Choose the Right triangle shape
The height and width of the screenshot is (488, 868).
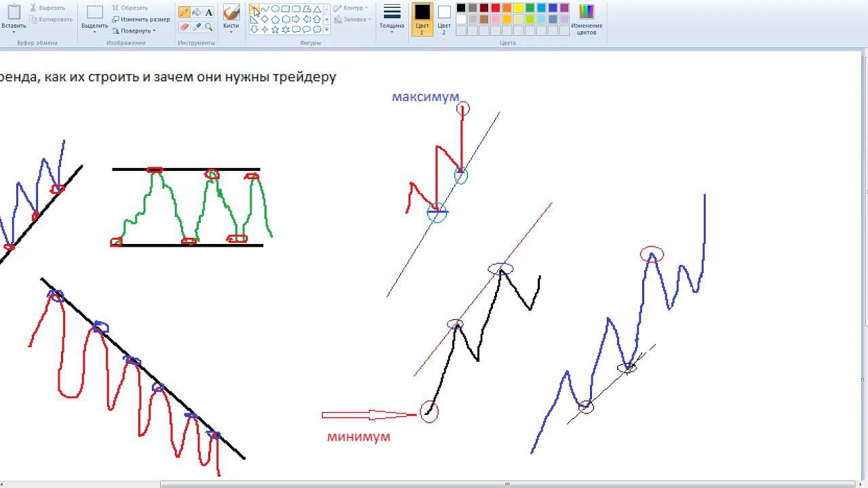point(254,20)
